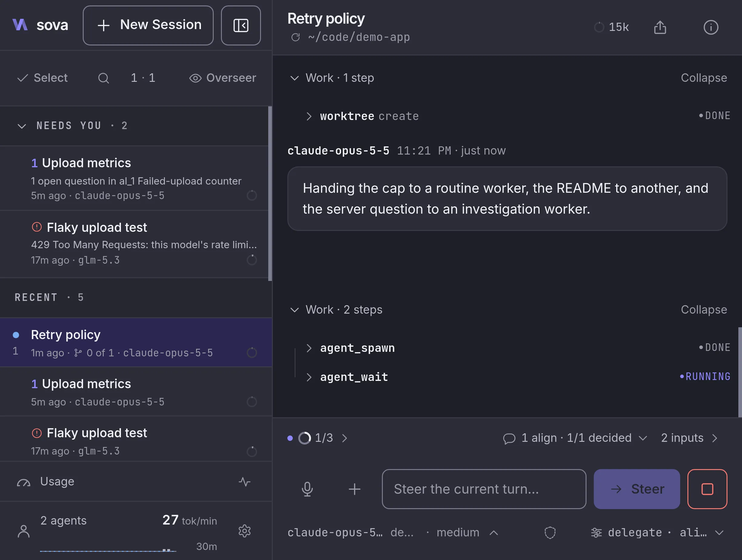The image size is (742, 560).
Task: Click the share/export icon in header
Action: 660,27
